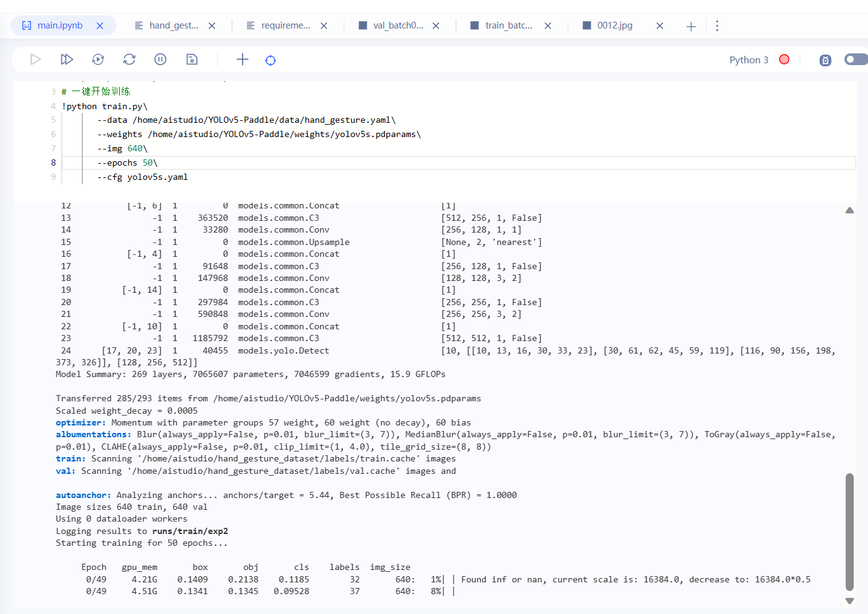Click the image file icon on val_batch0... tab
This screenshot has width=868, height=614.
[x=363, y=25]
